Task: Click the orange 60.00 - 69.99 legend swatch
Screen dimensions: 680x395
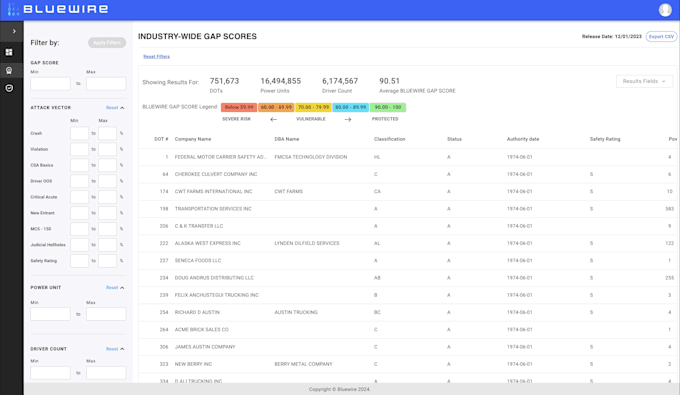Action: [276, 107]
